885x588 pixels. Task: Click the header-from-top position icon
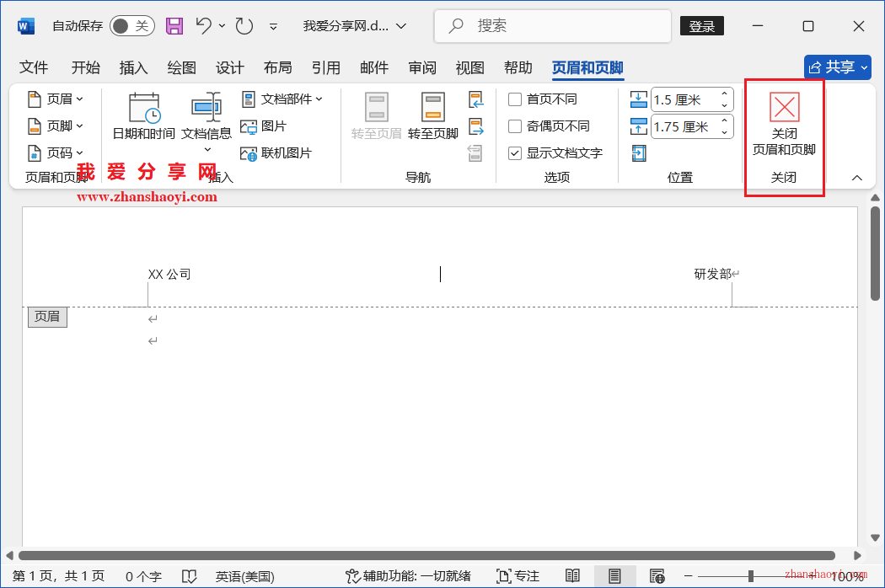tap(638, 100)
